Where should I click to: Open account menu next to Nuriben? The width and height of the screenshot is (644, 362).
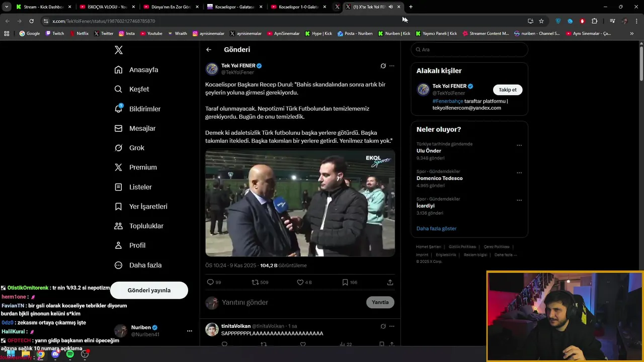190,331
